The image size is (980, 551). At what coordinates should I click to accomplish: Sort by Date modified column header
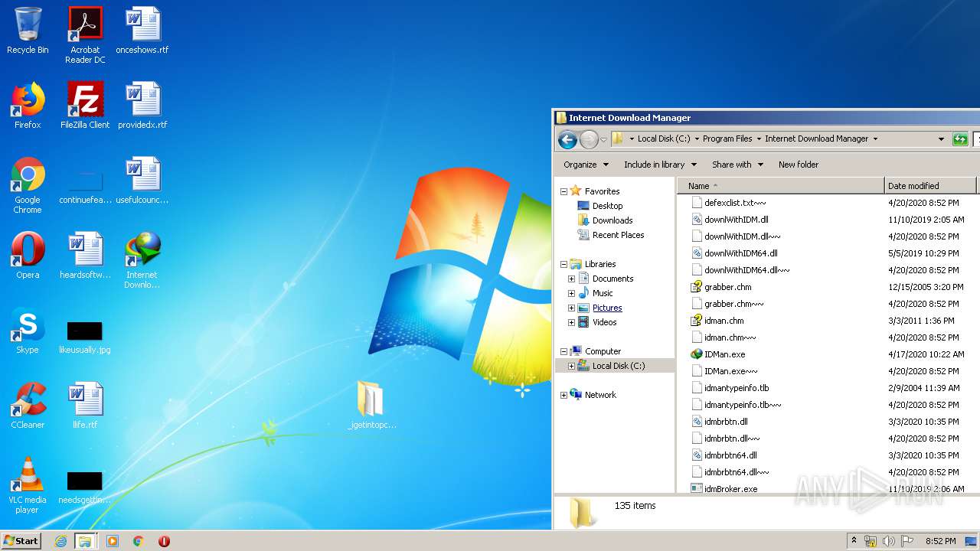click(x=929, y=186)
